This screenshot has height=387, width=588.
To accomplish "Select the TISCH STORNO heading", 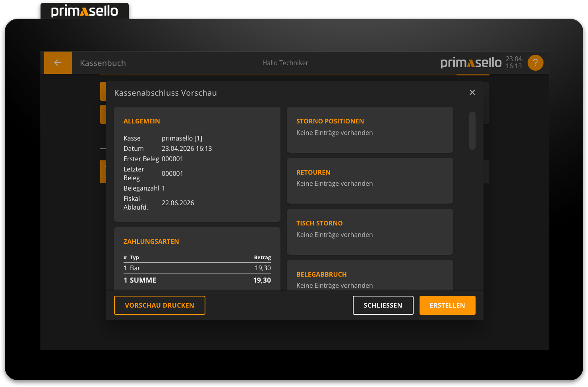I will tap(319, 223).
